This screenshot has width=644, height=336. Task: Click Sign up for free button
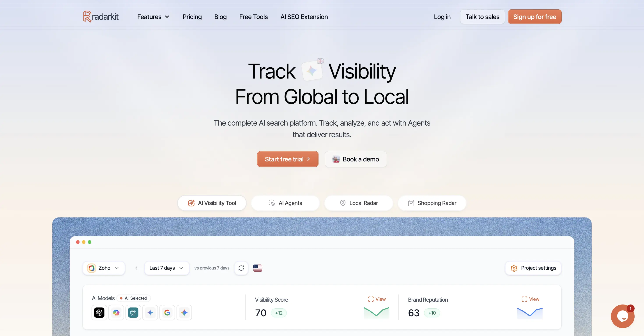point(534,17)
